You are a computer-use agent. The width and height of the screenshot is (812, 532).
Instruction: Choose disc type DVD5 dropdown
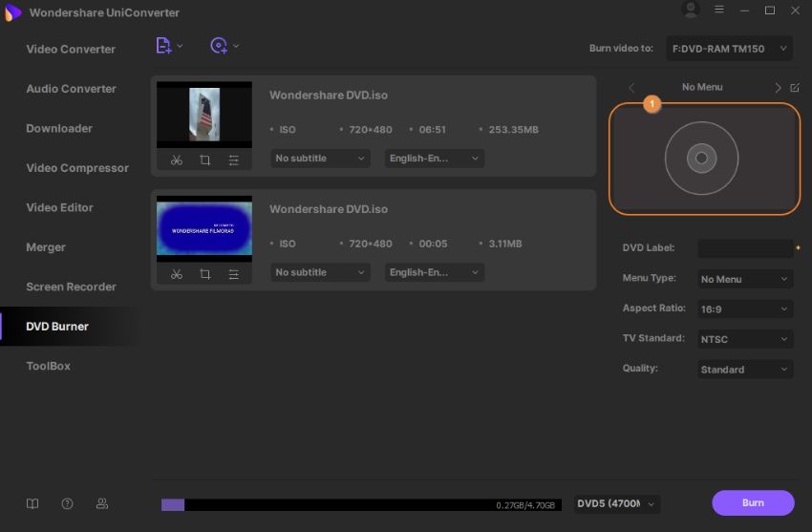coord(617,503)
